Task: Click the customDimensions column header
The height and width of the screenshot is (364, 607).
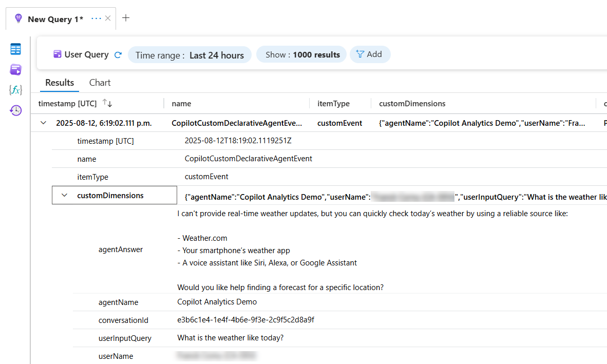Action: click(x=412, y=104)
